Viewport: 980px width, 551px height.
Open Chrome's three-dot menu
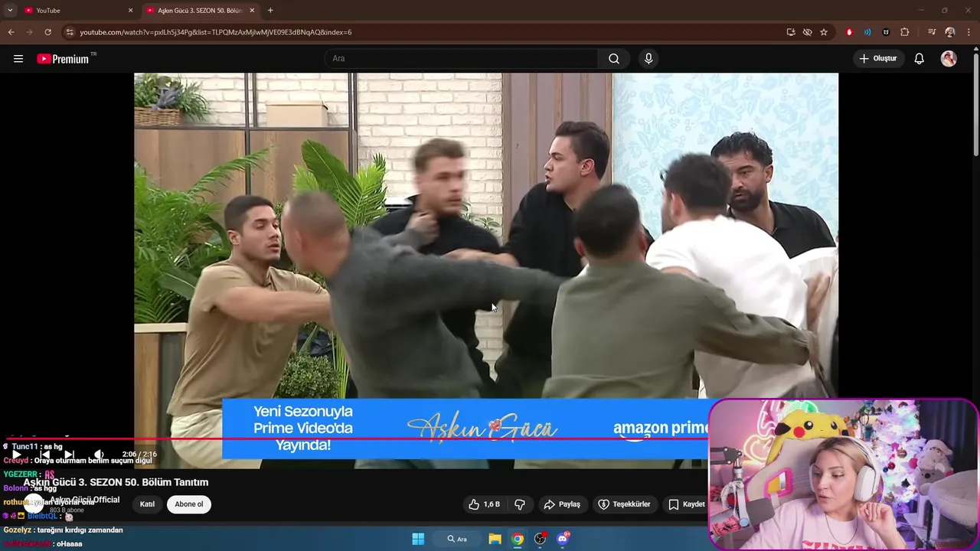pos(967,32)
